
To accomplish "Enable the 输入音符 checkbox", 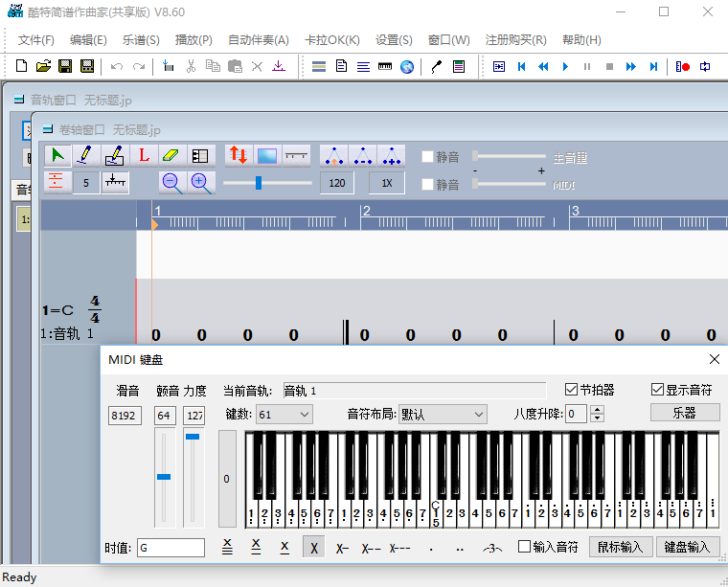I will click(524, 547).
